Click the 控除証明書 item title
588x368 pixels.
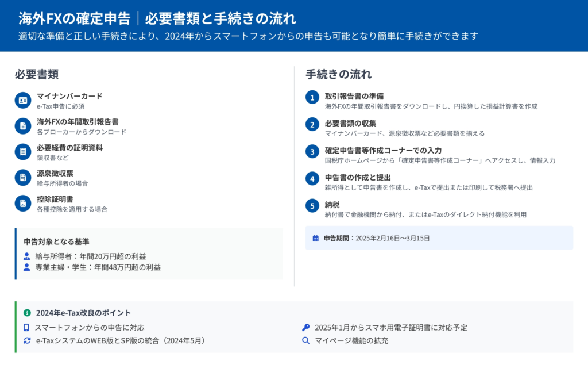click(55, 200)
